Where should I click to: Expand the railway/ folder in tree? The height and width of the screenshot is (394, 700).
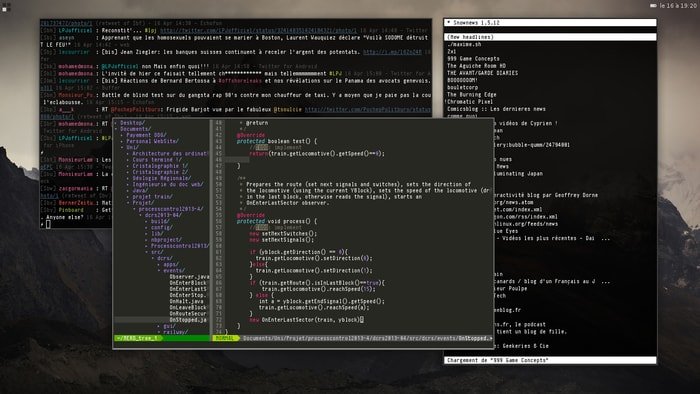coord(175,332)
